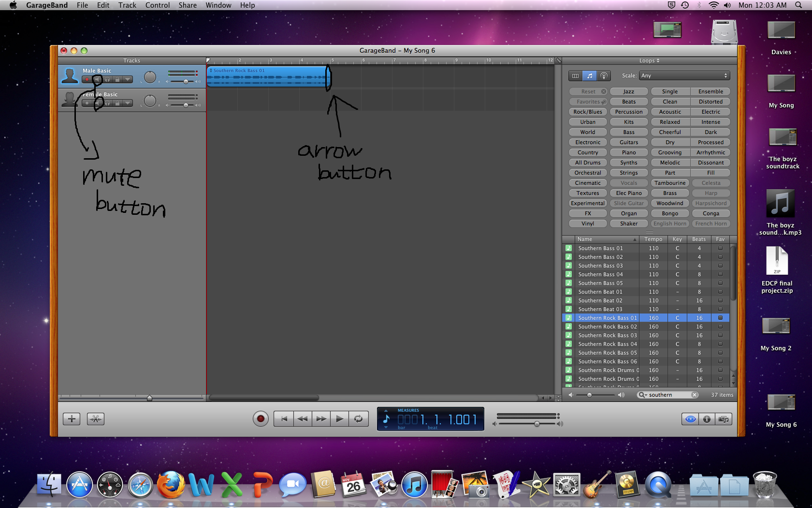Open Firefox from the Dock

171,484
